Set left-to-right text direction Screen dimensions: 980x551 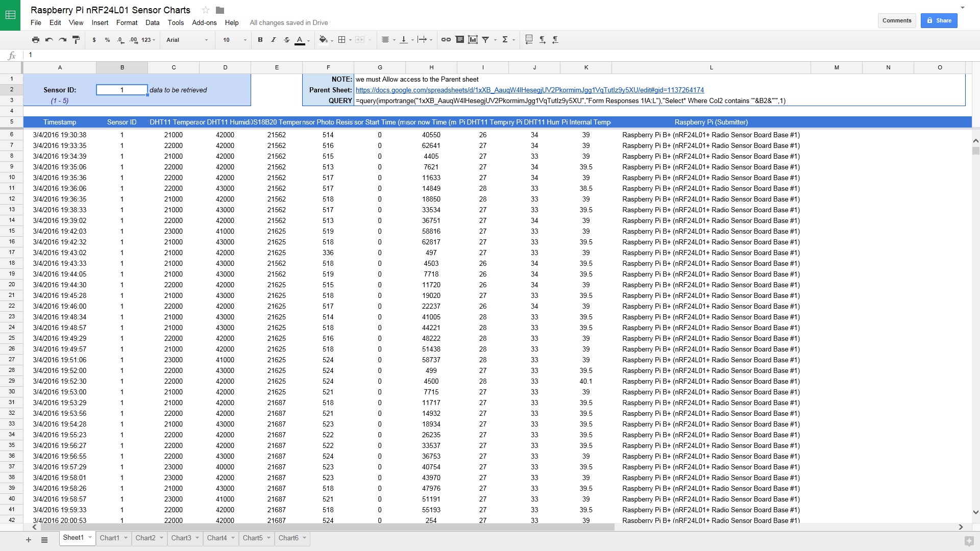pyautogui.click(x=543, y=40)
